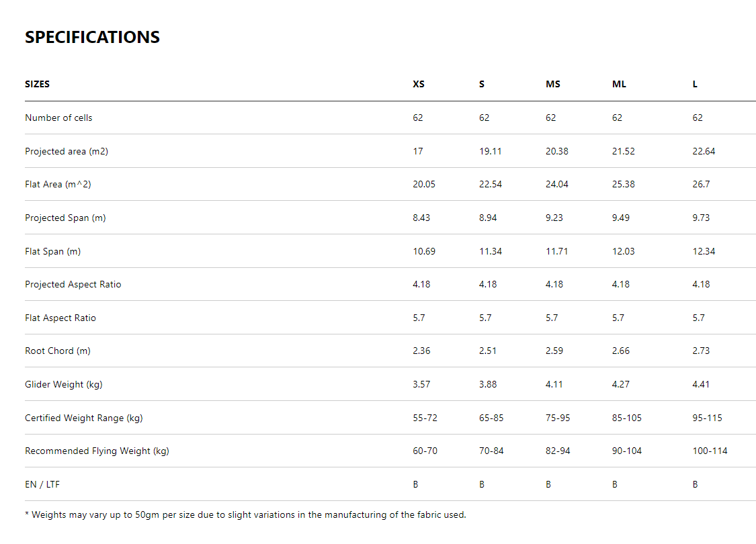Click the 11.71 flat span value
The height and width of the screenshot is (544, 756).
pyautogui.click(x=557, y=252)
